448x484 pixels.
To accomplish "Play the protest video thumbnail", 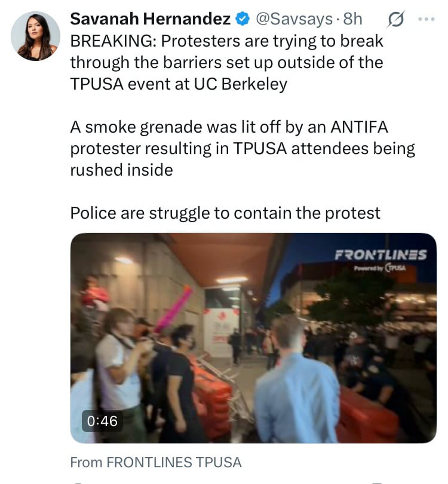I will click(x=253, y=338).
